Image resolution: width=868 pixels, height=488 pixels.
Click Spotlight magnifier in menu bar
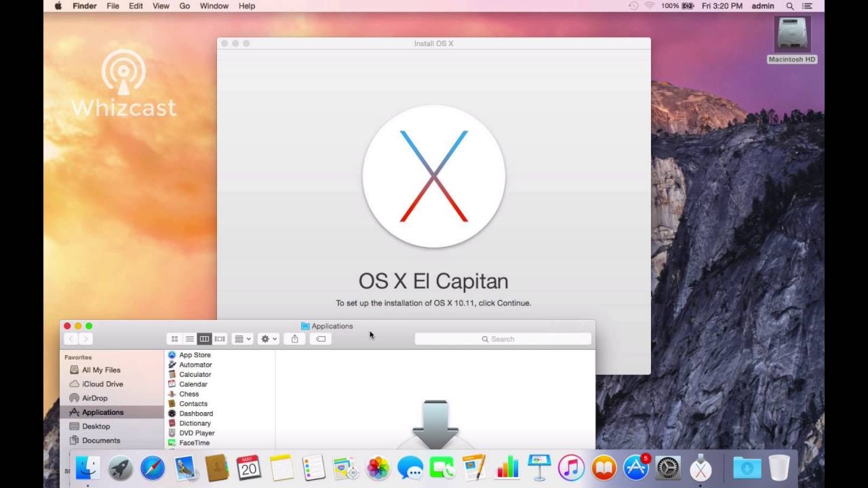point(790,6)
